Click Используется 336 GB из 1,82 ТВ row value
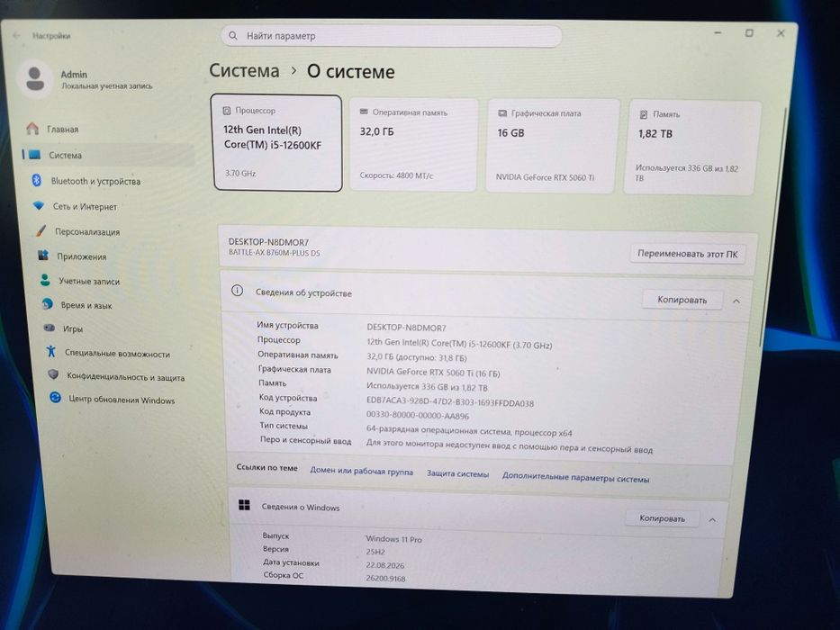 click(x=427, y=386)
